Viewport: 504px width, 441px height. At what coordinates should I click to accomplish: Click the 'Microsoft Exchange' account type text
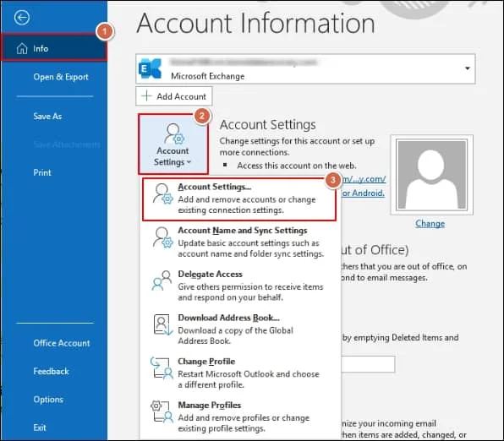coord(208,76)
